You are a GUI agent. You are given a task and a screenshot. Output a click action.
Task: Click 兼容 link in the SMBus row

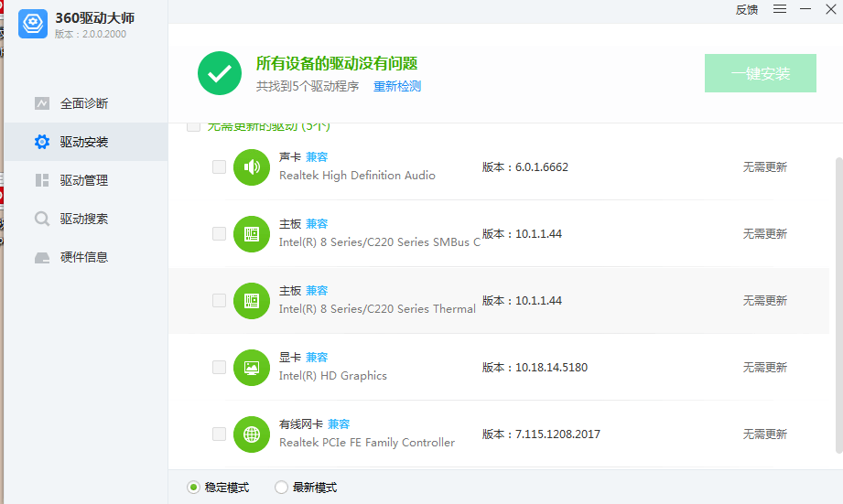point(317,223)
